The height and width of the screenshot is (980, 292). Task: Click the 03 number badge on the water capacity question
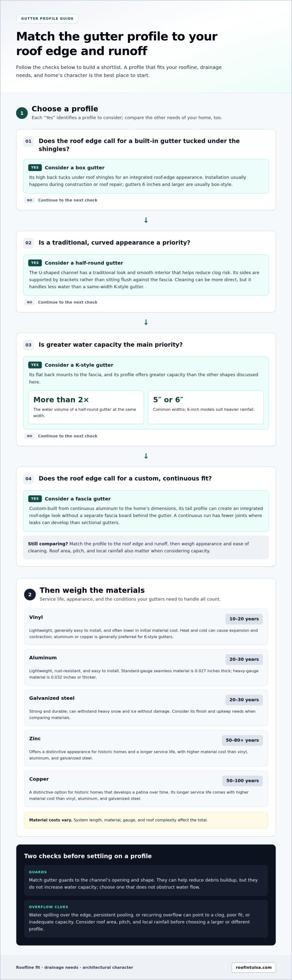tap(28, 345)
